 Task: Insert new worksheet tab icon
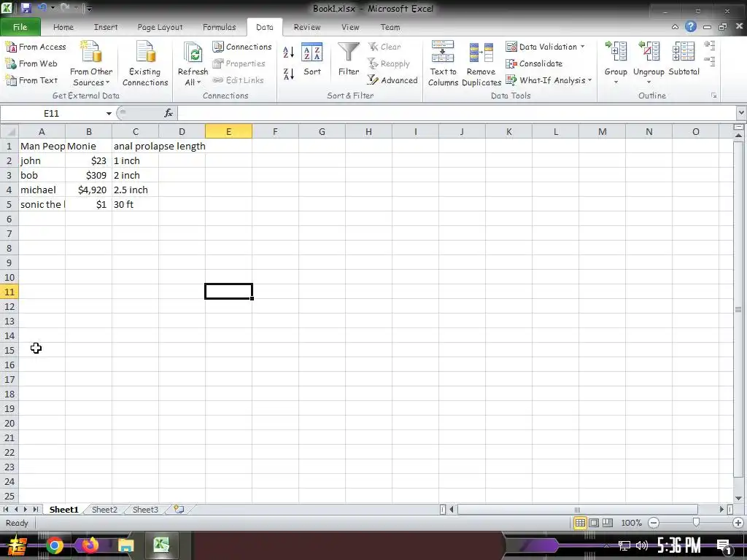179,510
